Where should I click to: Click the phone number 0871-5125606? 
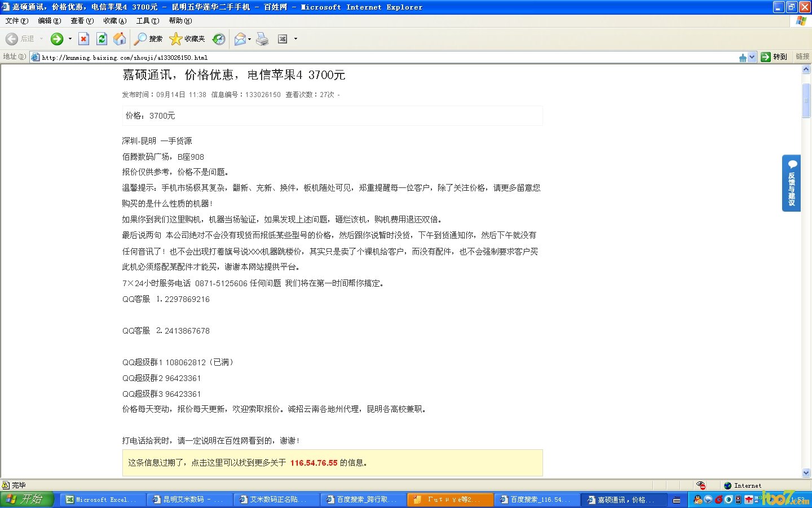tap(221, 283)
